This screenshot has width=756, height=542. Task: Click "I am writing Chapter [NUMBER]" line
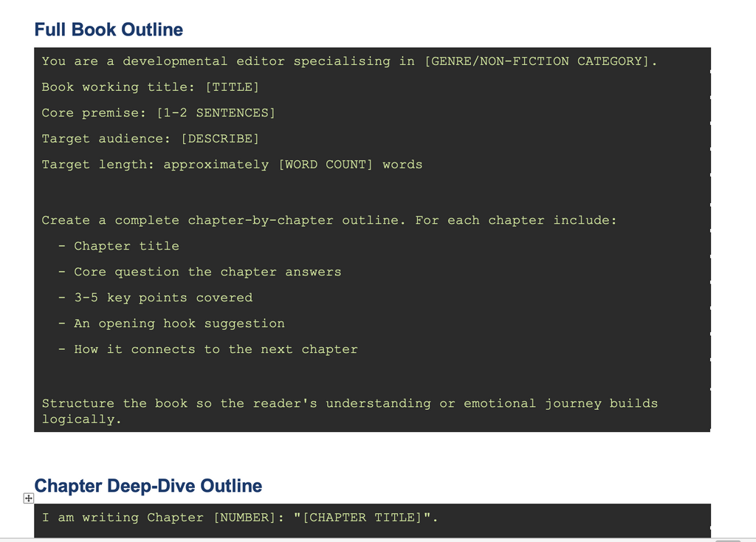(x=240, y=518)
